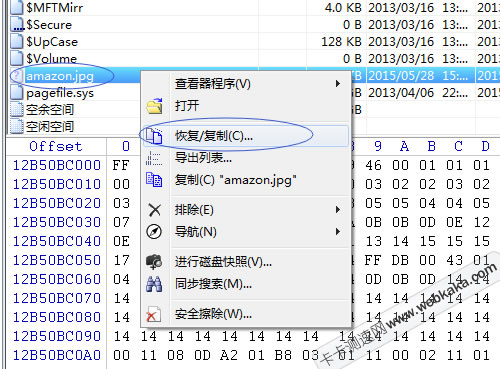This screenshot has height=369, width=500.
Task: Click the binoculars icon for 同步搜索
Action: [x=154, y=284]
